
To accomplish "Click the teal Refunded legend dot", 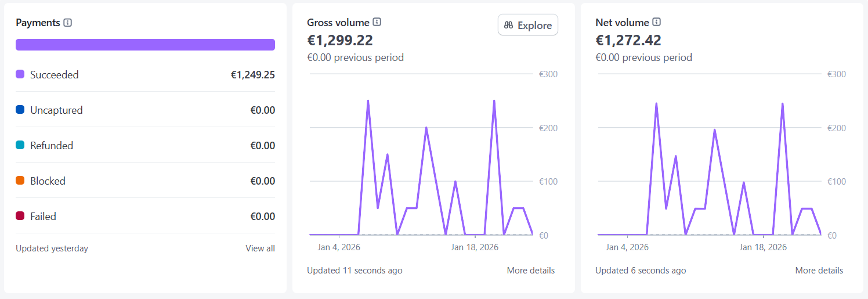I will click(x=20, y=145).
